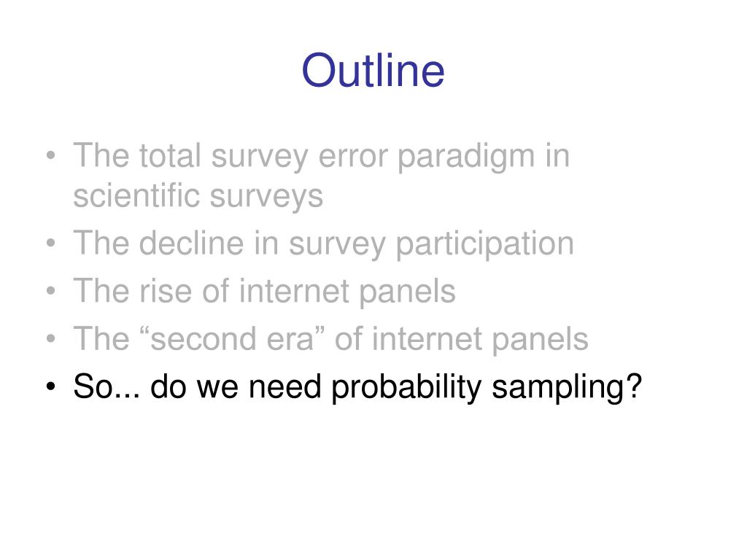The width and height of the screenshot is (747, 560).
Task: Click the "scientific surveys" continuation line
Action: 198,195
